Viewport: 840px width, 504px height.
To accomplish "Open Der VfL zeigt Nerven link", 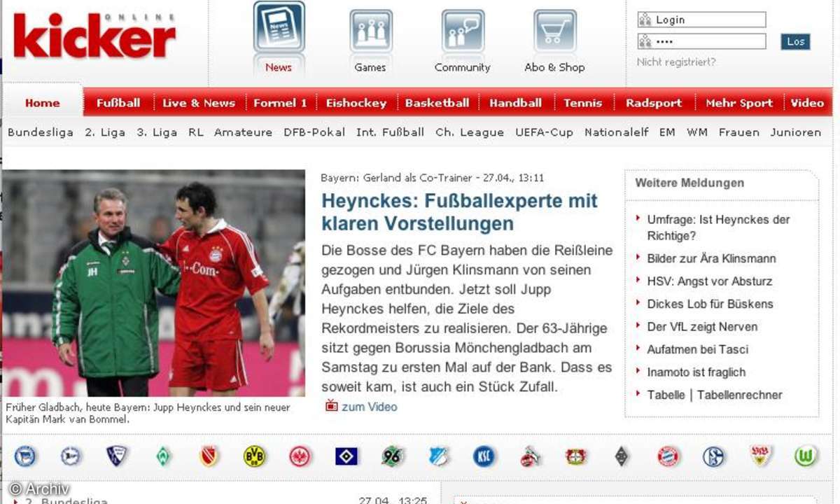I will pyautogui.click(x=702, y=327).
